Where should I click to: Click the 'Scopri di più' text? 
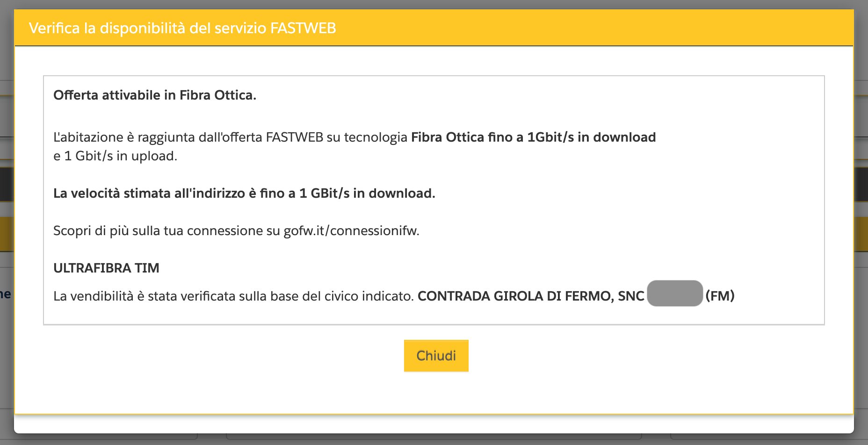[x=91, y=231]
